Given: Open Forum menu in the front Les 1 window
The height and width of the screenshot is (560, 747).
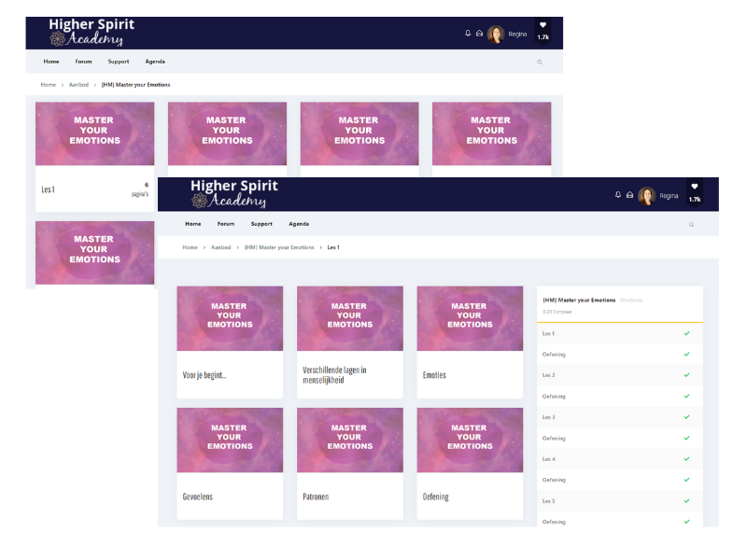Looking at the screenshot, I should point(226,224).
